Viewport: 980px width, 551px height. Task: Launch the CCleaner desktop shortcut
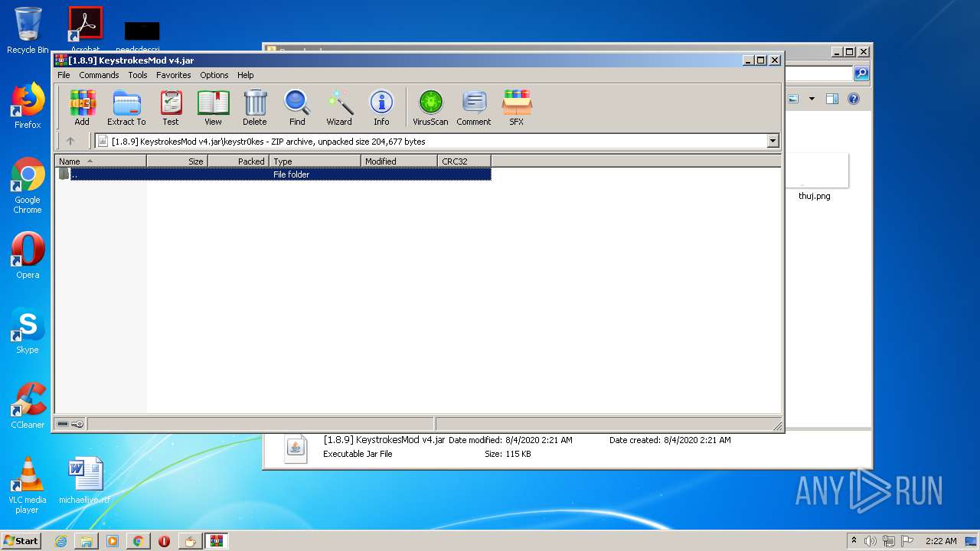pyautogui.click(x=28, y=406)
